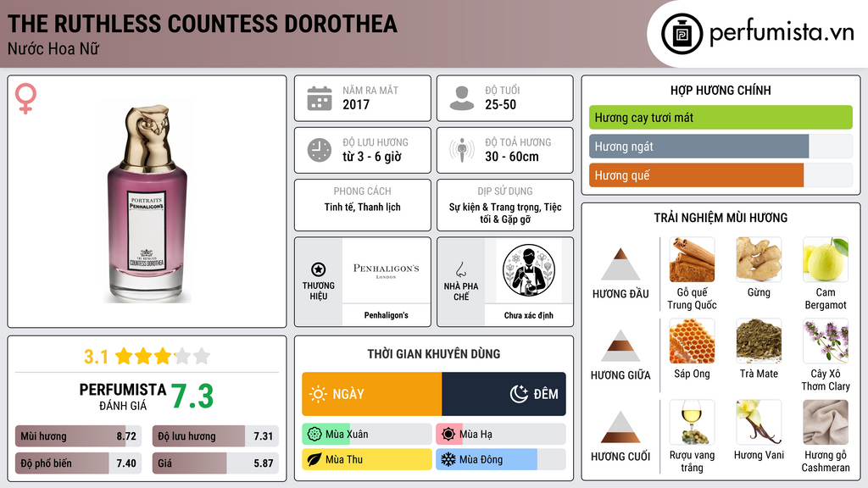Viewport: 868px width, 488px height.
Task: Click the title The Ruthless Countess Dorothea
Action: click(x=202, y=24)
